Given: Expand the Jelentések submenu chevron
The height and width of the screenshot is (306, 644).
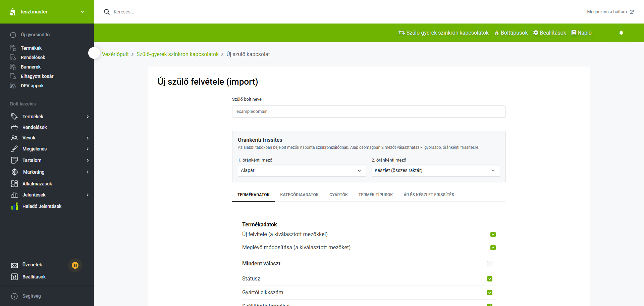Looking at the screenshot, I should [88, 195].
